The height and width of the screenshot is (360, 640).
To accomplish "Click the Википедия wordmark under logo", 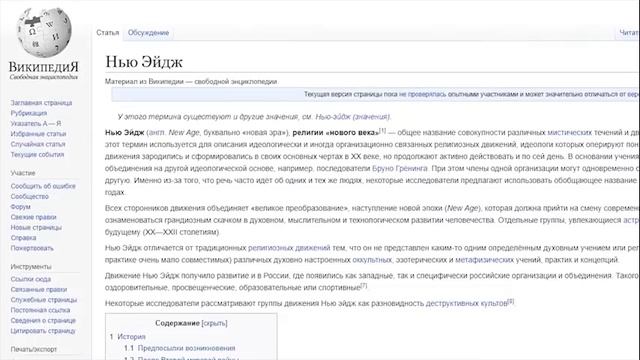I will [x=44, y=67].
